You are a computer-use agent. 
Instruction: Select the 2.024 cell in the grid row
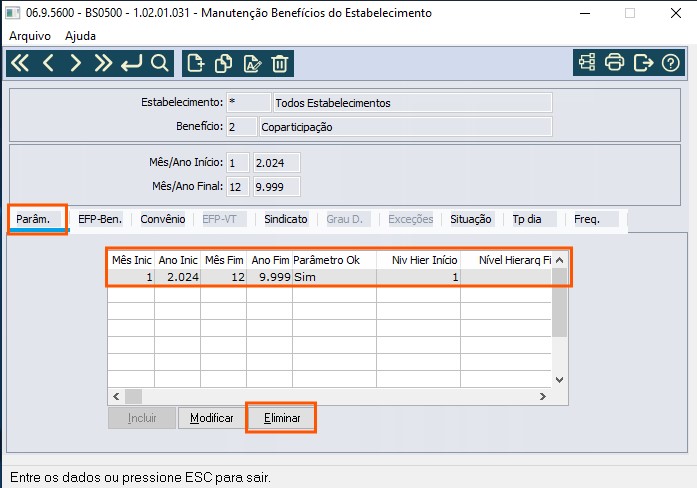click(x=177, y=277)
